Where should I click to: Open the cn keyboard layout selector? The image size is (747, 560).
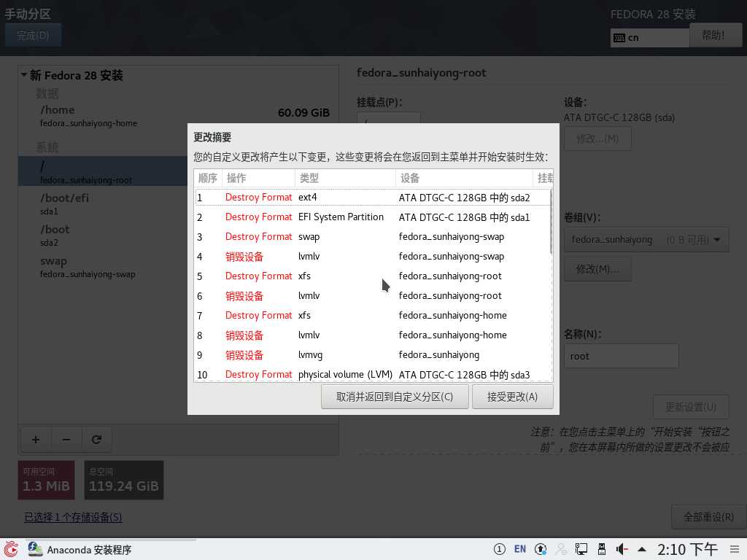tap(650, 38)
